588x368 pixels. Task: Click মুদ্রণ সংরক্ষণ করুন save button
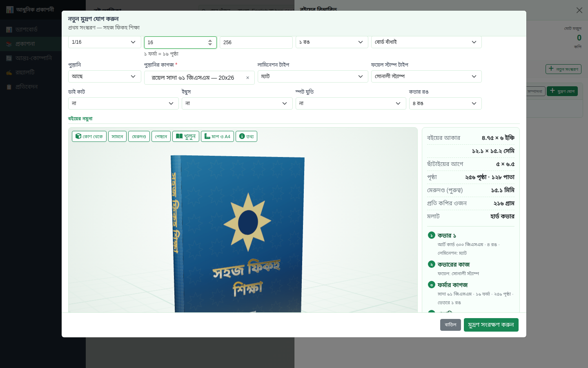491,325
